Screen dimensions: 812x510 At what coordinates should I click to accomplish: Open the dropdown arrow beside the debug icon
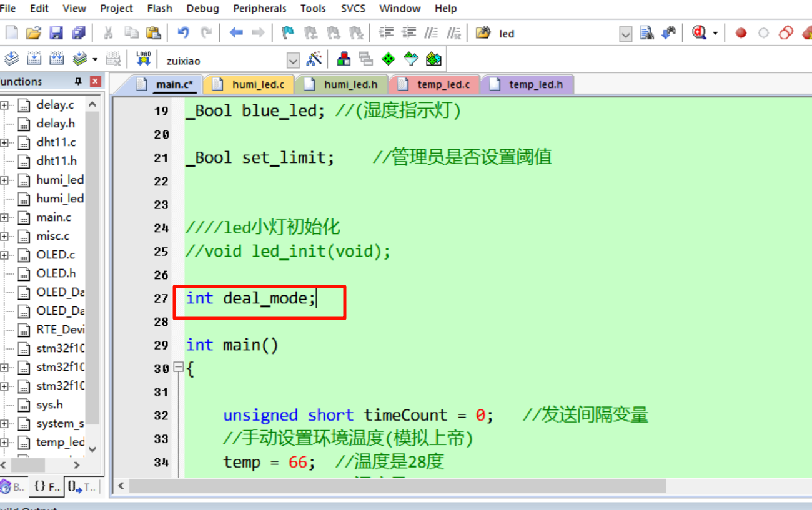pos(715,33)
